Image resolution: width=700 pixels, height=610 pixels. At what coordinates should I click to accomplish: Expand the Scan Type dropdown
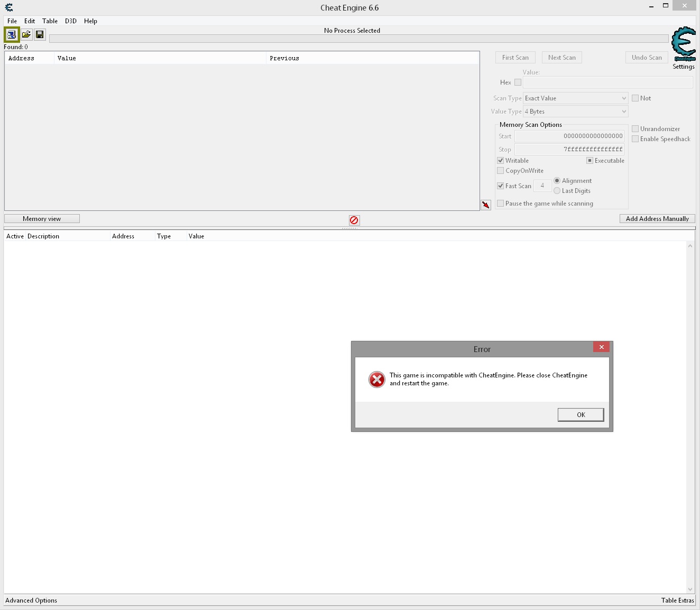575,98
